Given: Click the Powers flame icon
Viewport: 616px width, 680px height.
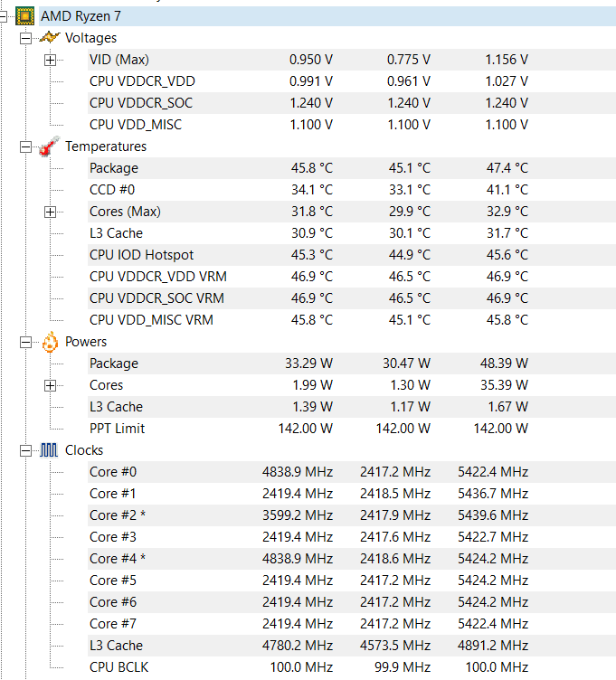Looking at the screenshot, I should (50, 342).
